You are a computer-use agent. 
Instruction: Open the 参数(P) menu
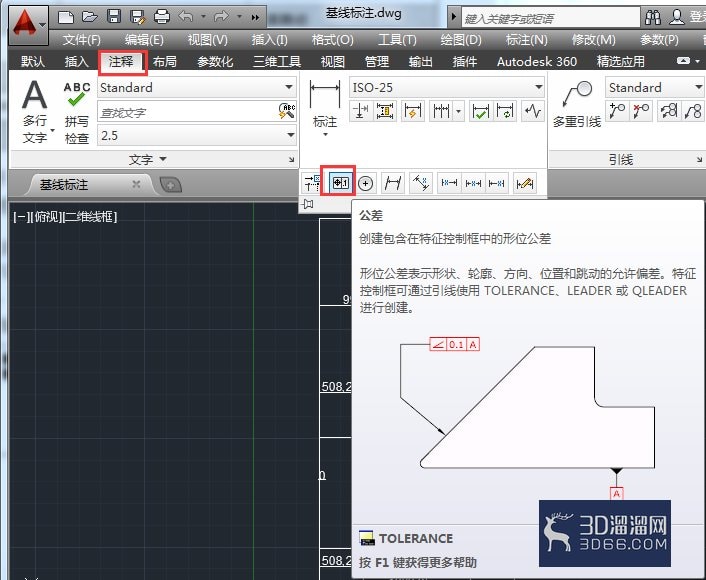point(659,40)
